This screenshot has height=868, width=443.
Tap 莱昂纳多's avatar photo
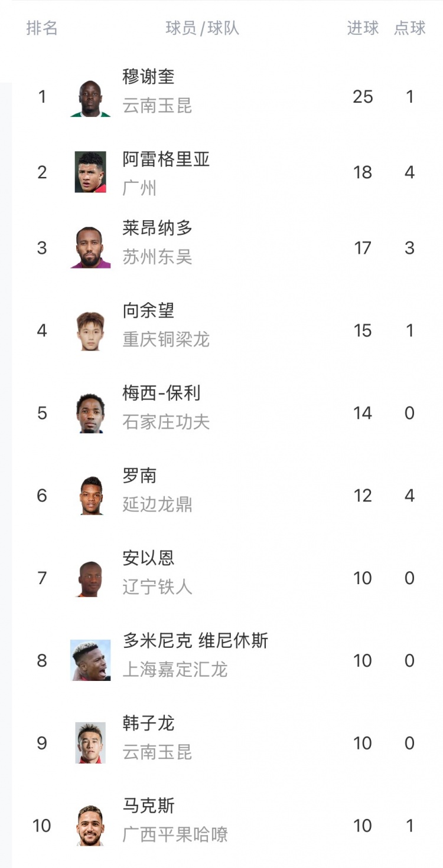point(90,248)
